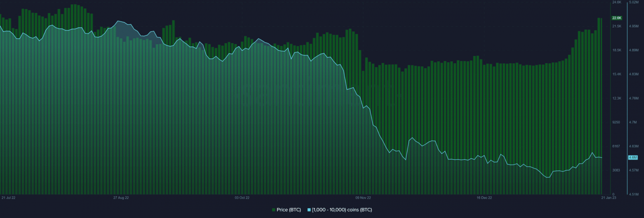This screenshot has width=644, height=218.
Task: Select the 03 Oct 22 date label
Action: 242,198
